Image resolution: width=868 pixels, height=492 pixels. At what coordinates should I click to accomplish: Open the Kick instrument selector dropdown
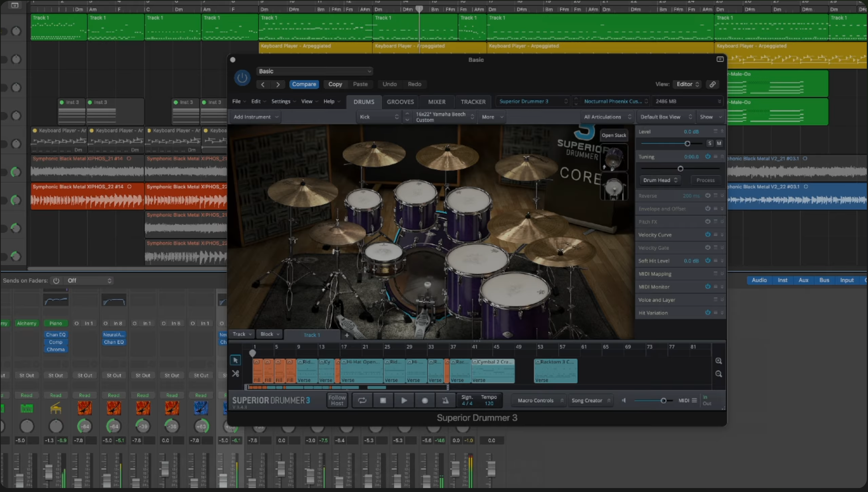point(379,117)
